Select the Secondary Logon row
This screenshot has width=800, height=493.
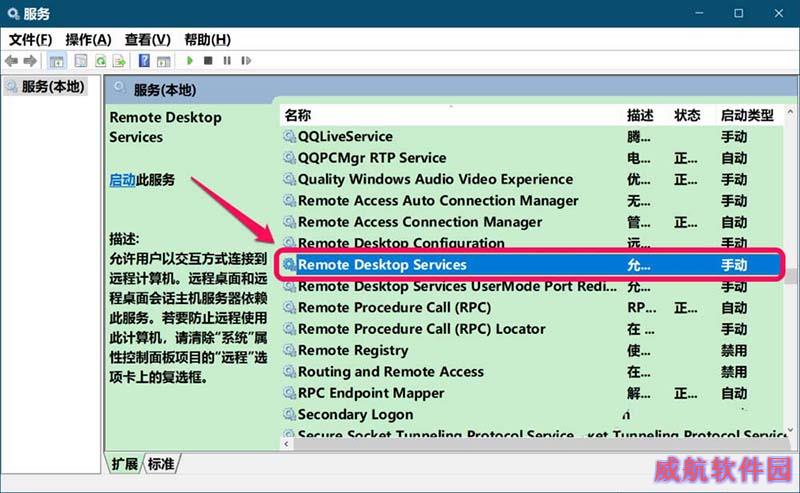tap(532, 414)
